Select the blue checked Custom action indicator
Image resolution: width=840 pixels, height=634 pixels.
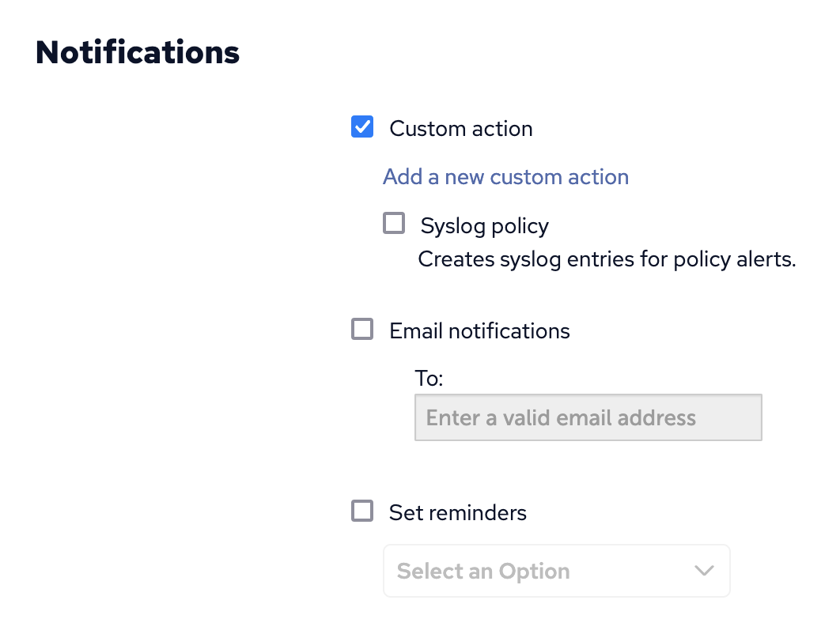point(361,126)
